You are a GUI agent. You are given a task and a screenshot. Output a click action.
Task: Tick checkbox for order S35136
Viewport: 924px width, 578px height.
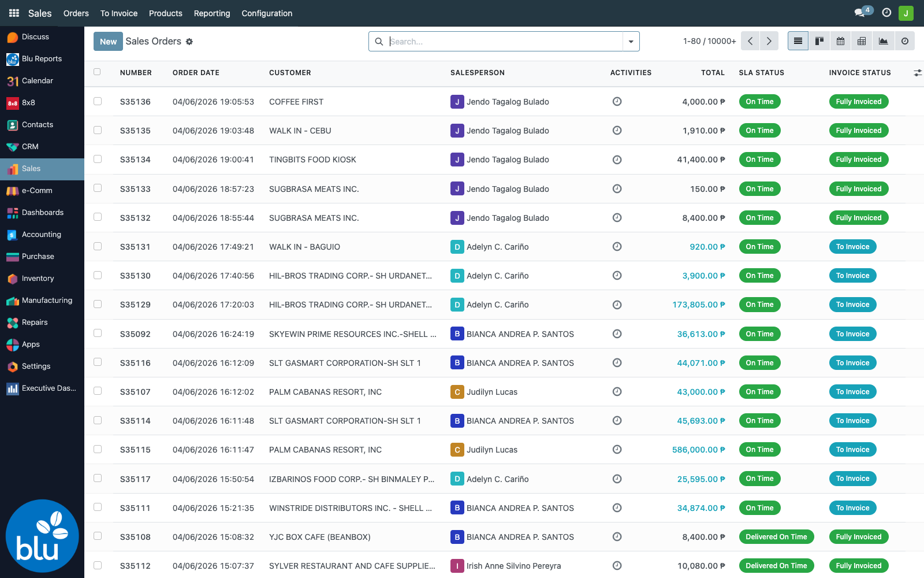98,101
